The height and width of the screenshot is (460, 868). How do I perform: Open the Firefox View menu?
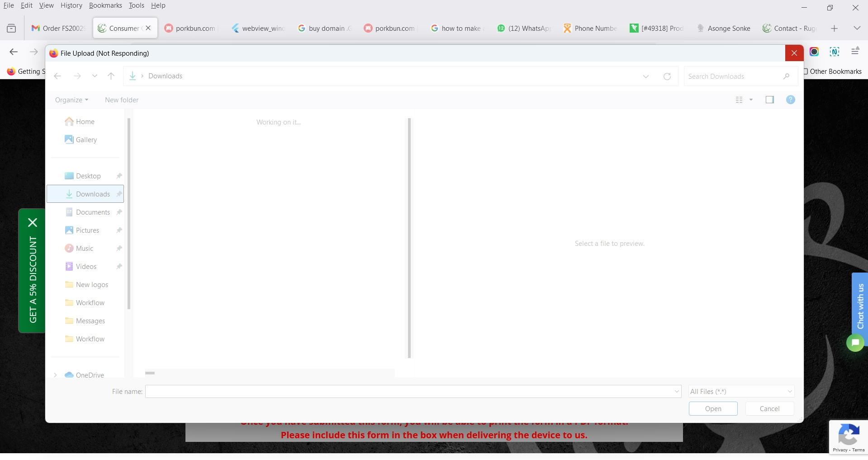46,5
